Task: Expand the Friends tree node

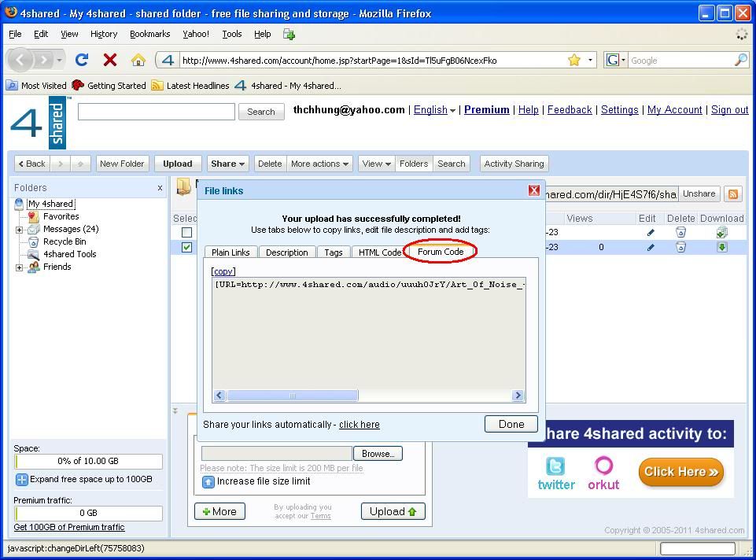Action: 20,267
